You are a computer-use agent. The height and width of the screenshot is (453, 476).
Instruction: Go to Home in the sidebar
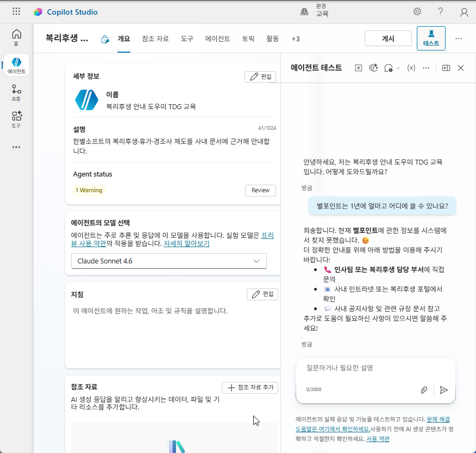16,37
